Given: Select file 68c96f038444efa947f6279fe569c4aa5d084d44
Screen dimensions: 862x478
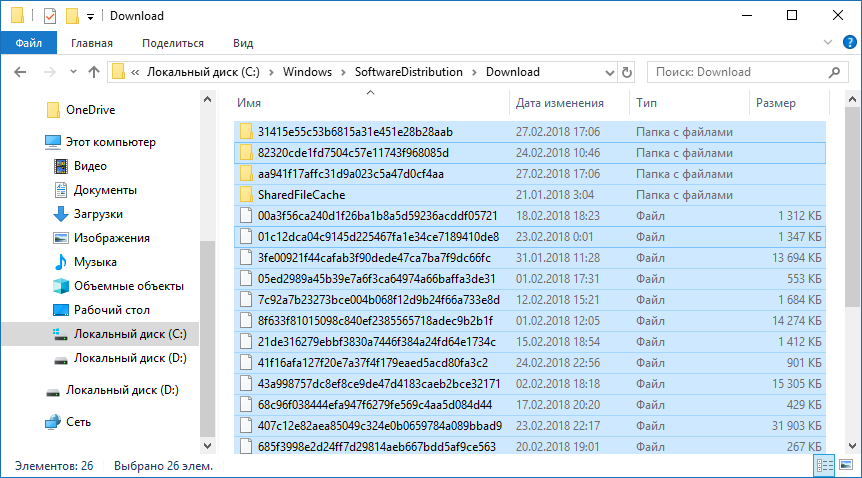Looking at the screenshot, I should click(529, 405).
